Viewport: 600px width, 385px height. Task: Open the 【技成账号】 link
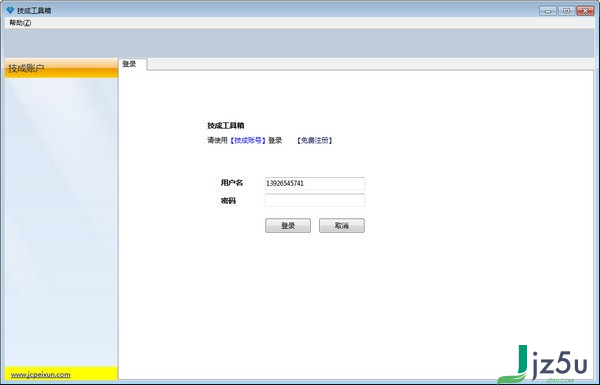tap(248, 140)
